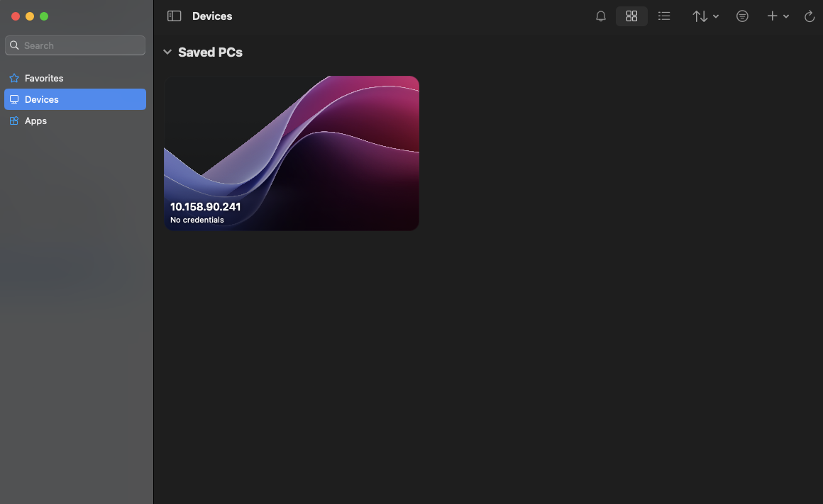
Task: Switch to grid thumbnail view
Action: (x=631, y=16)
